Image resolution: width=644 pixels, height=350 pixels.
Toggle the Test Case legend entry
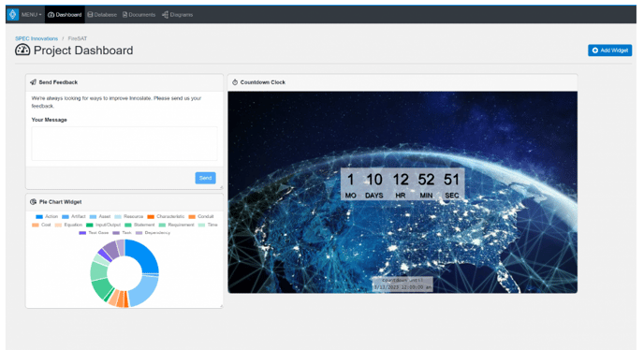94,233
